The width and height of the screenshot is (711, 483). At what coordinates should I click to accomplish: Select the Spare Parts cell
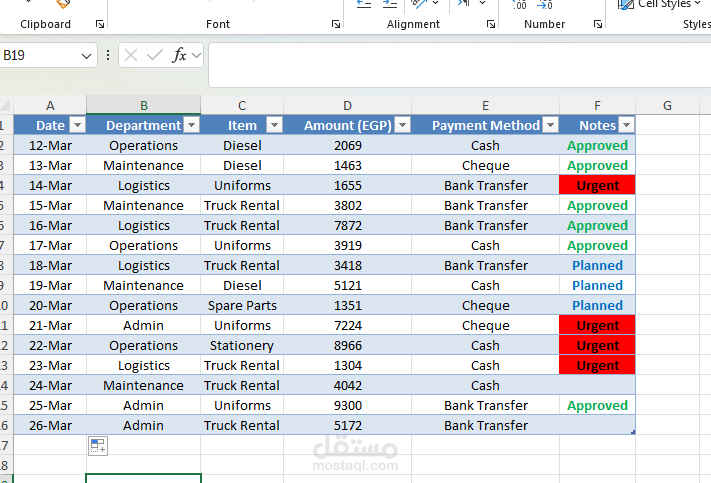242,305
